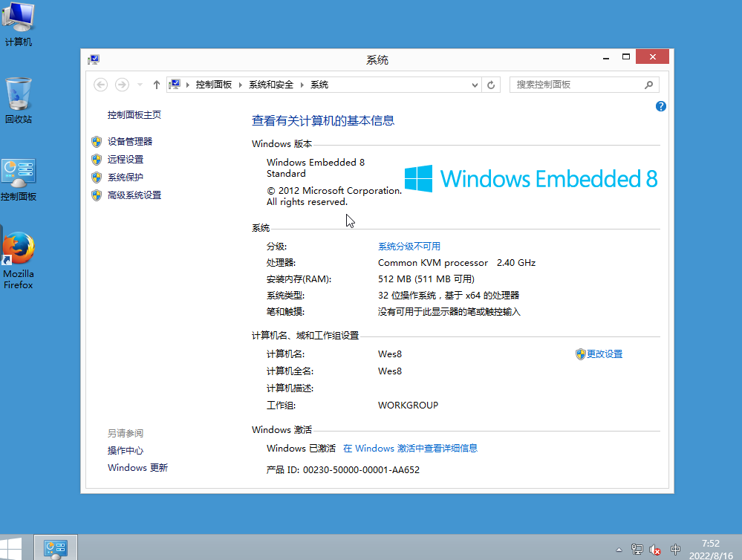Viewport: 742px width, 560px height.
Task: Open the 控制面板 desktop shortcut
Action: pos(19,180)
